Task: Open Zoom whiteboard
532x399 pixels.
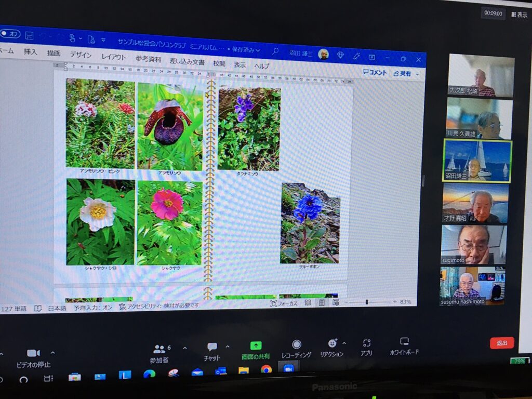Action: tap(404, 345)
